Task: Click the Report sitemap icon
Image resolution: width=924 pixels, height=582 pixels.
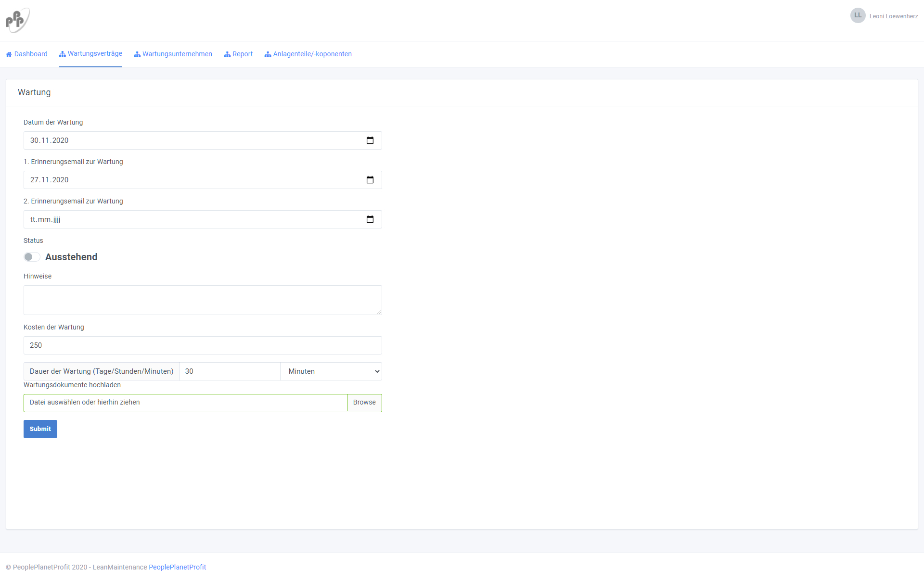Action: (227, 54)
